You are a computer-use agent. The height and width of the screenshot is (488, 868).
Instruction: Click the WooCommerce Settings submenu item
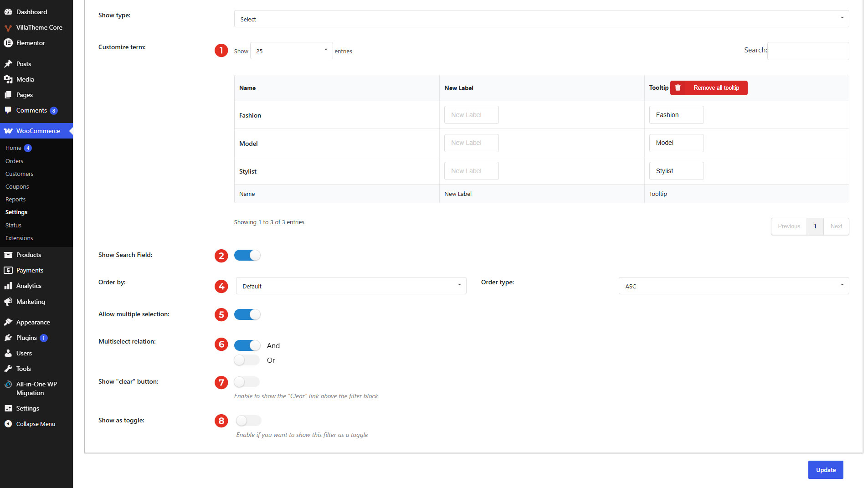[x=16, y=212]
